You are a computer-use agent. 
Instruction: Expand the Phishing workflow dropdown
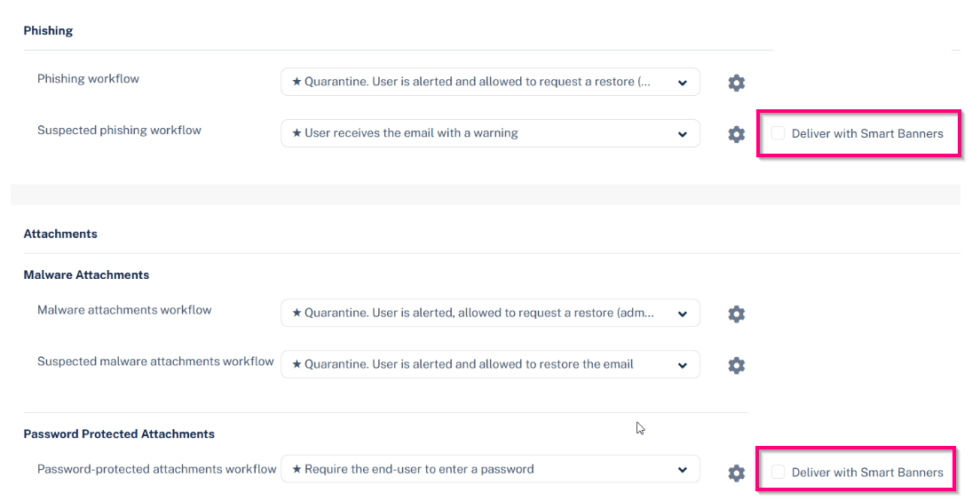[x=490, y=82]
